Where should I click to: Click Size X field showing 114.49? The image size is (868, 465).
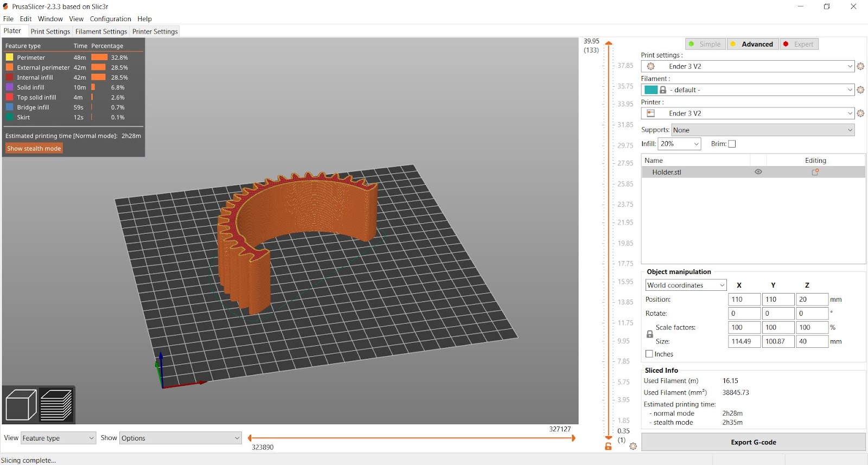(x=744, y=342)
